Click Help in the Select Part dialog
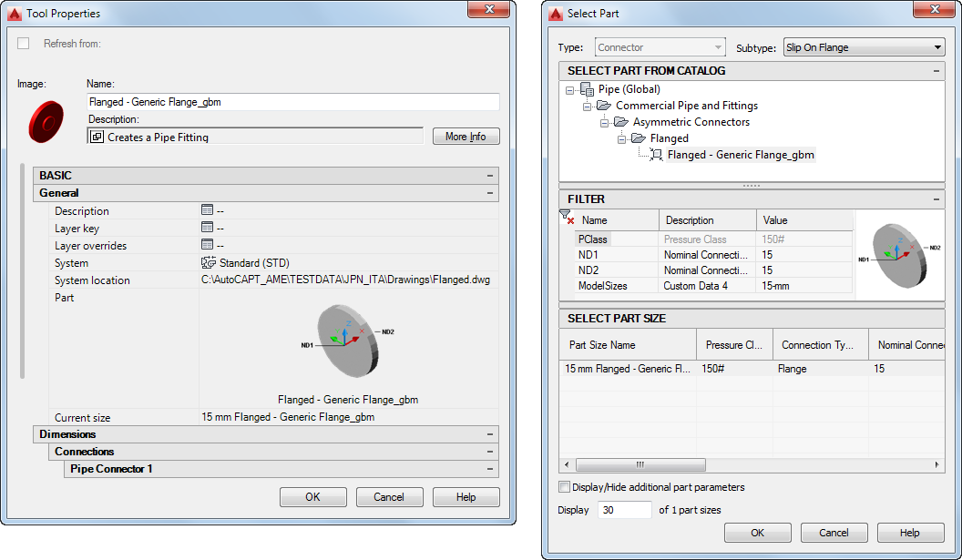962x560 pixels. [910, 533]
